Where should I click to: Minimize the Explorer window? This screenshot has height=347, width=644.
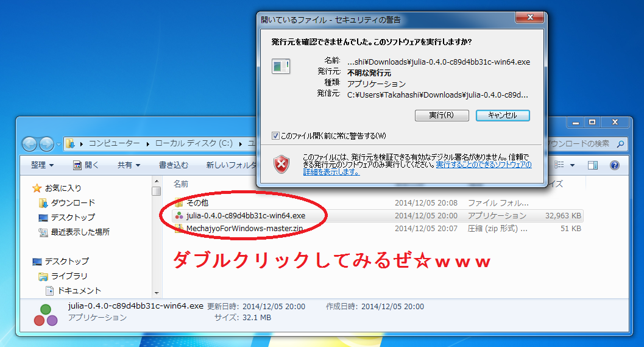[576, 122]
